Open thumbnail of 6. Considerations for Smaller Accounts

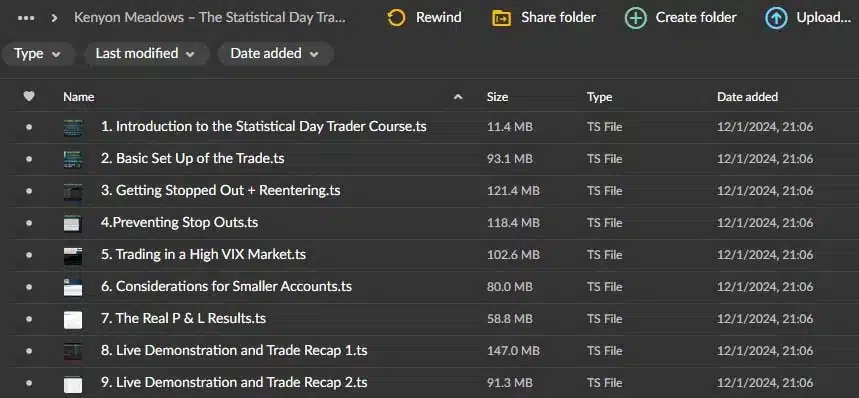[72, 287]
